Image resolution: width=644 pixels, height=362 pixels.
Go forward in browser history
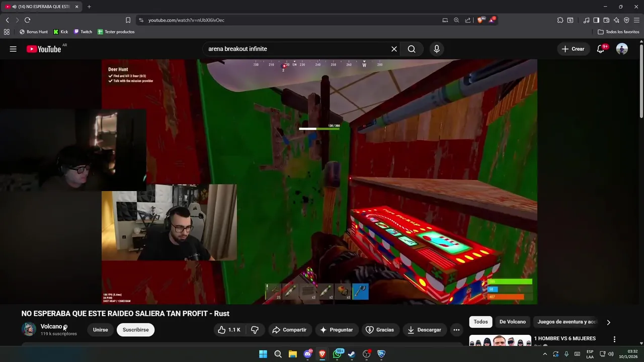[17, 20]
